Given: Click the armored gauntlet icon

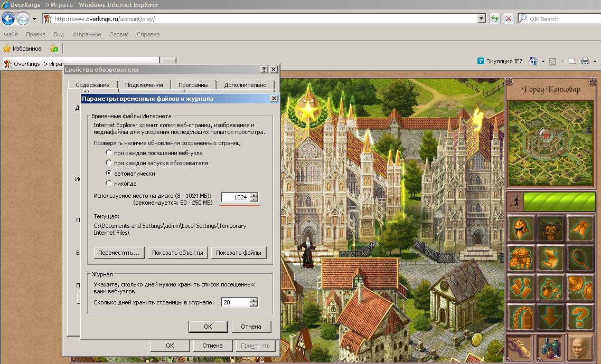Looking at the screenshot, I should (x=521, y=348).
